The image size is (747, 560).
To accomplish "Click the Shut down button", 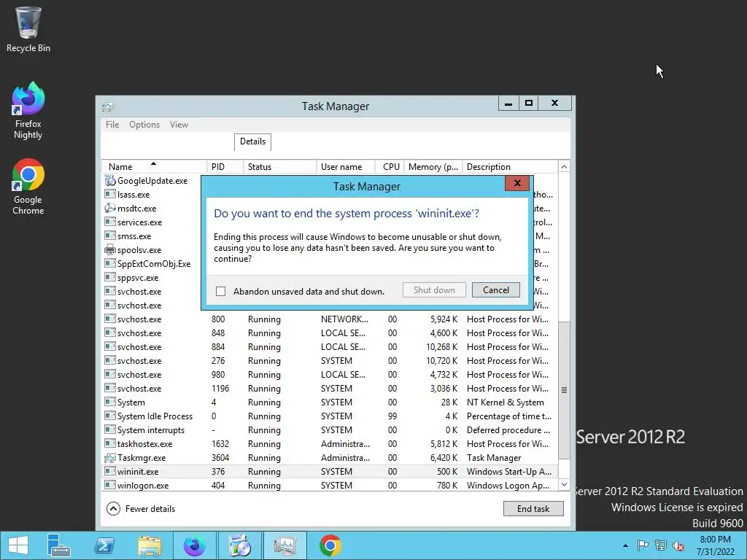I will pos(434,290).
